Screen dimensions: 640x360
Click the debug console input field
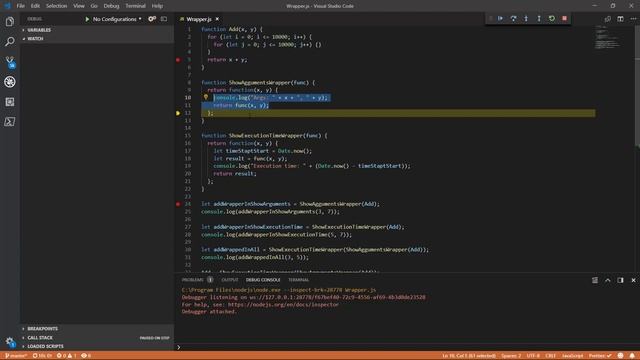click(x=408, y=347)
